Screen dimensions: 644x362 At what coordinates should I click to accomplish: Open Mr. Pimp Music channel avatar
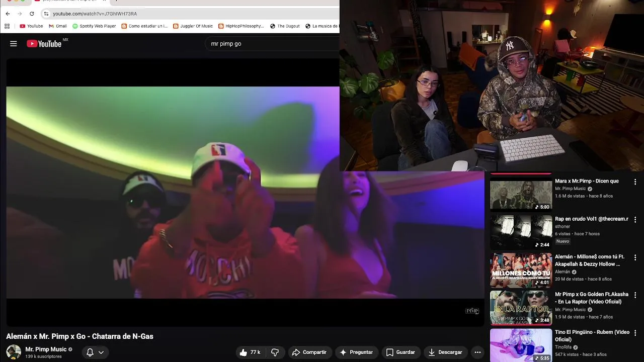[x=14, y=352]
